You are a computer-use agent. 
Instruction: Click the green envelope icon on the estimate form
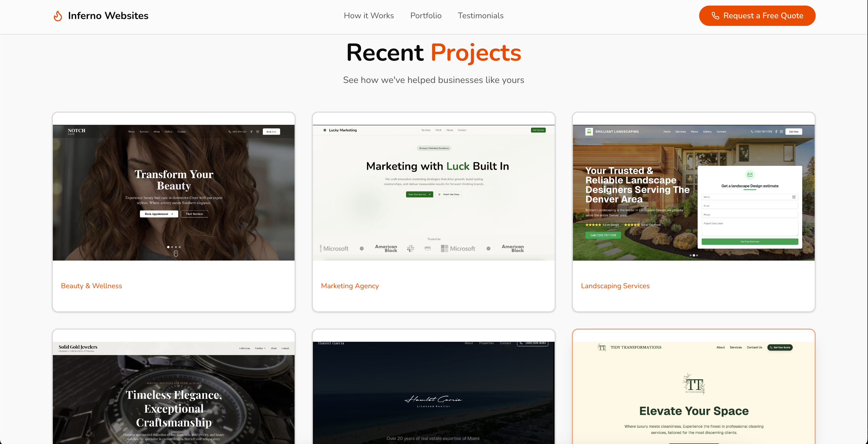[x=750, y=175]
